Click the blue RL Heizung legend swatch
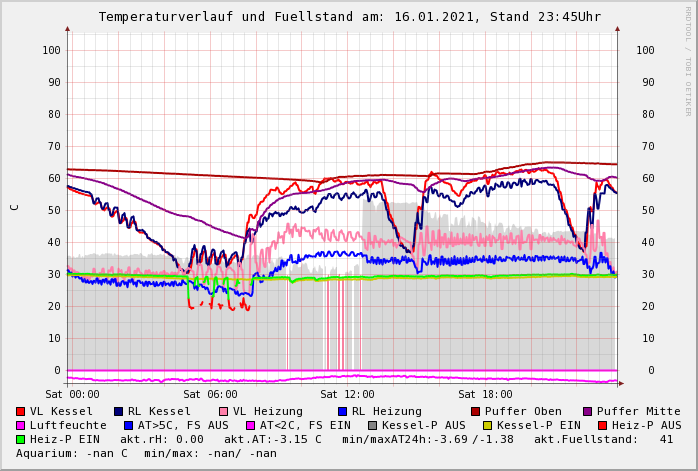 point(343,411)
